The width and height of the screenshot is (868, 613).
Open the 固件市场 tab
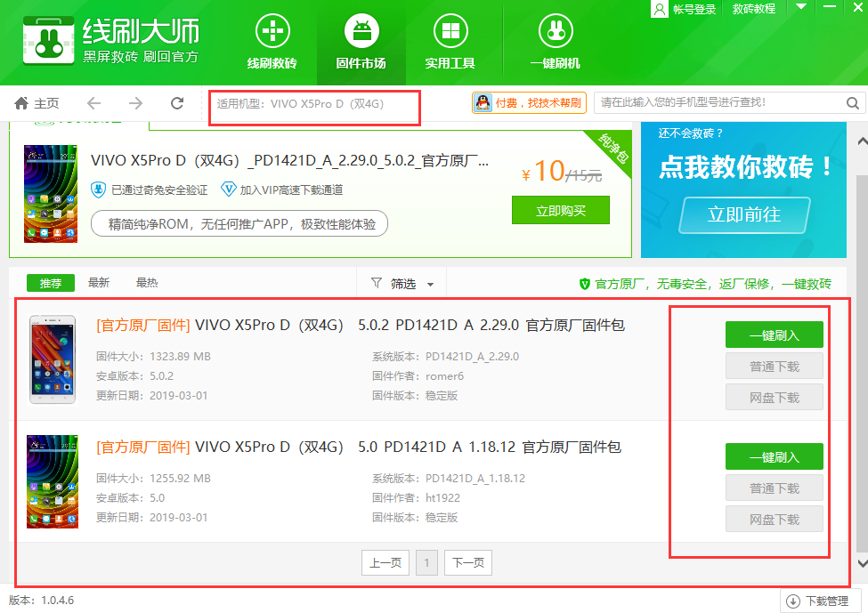(361, 43)
